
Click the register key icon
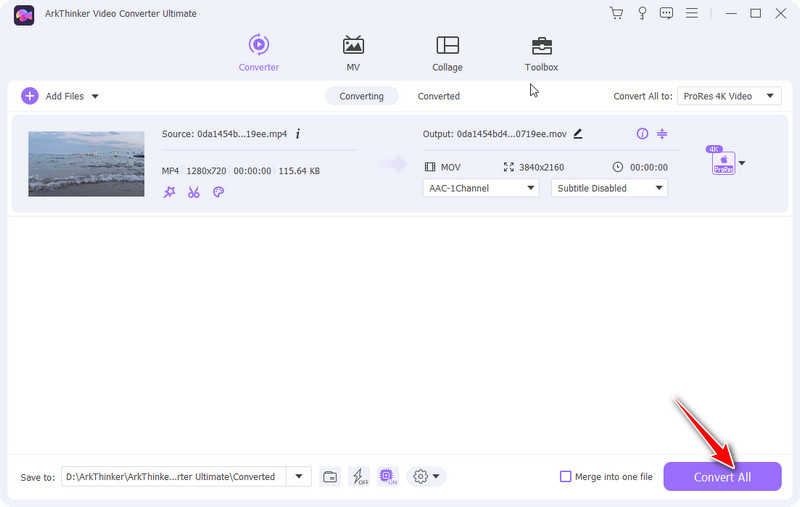click(x=642, y=13)
